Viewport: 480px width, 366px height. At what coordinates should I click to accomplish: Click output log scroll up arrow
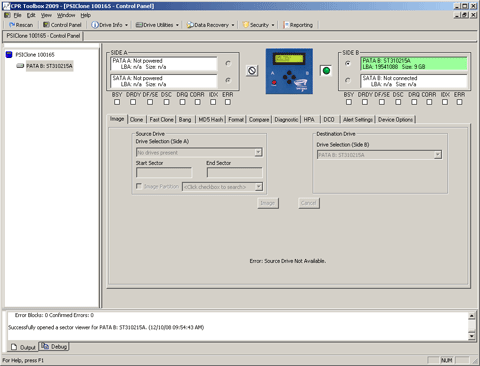point(472,315)
